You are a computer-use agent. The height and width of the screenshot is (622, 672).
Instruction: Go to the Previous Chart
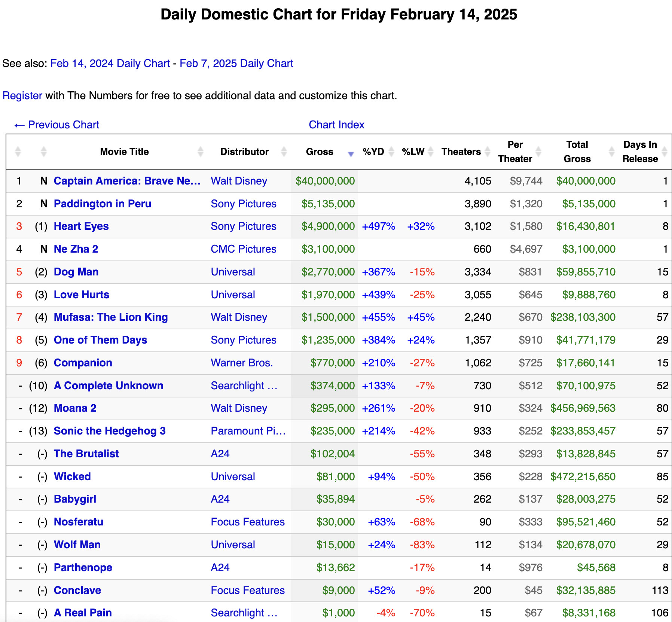tap(56, 125)
